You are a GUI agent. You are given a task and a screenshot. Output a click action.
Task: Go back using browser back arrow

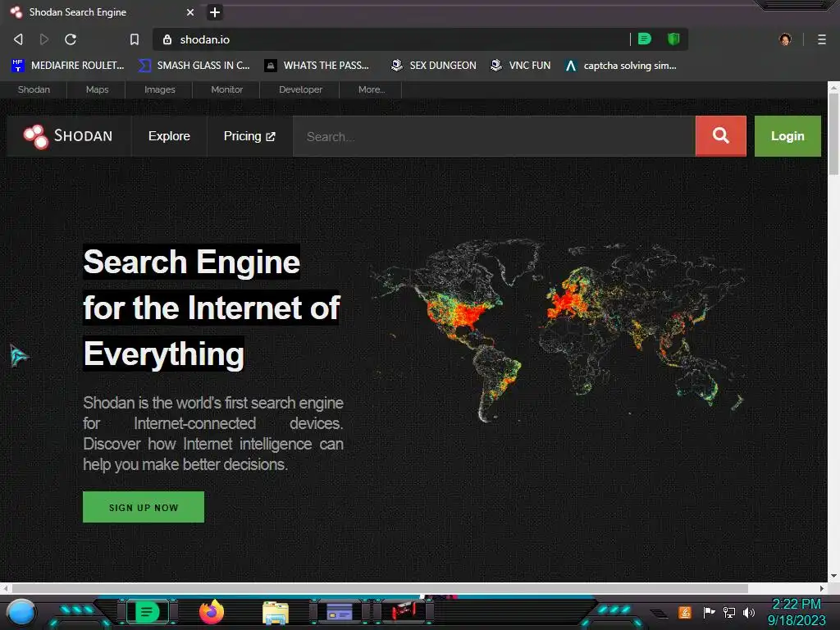[18, 39]
